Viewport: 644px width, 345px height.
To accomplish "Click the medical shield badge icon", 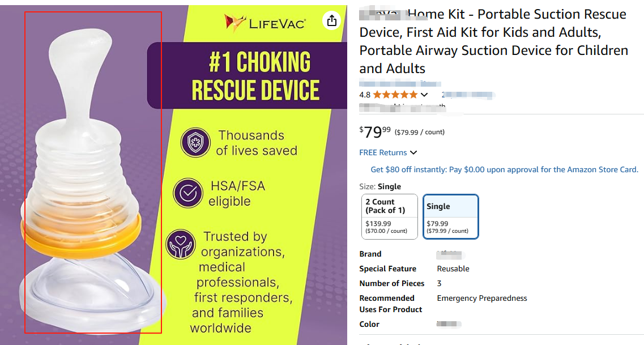I will point(195,143).
